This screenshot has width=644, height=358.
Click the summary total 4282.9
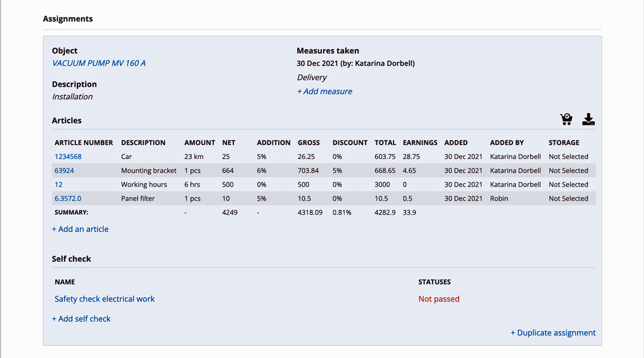click(x=385, y=212)
